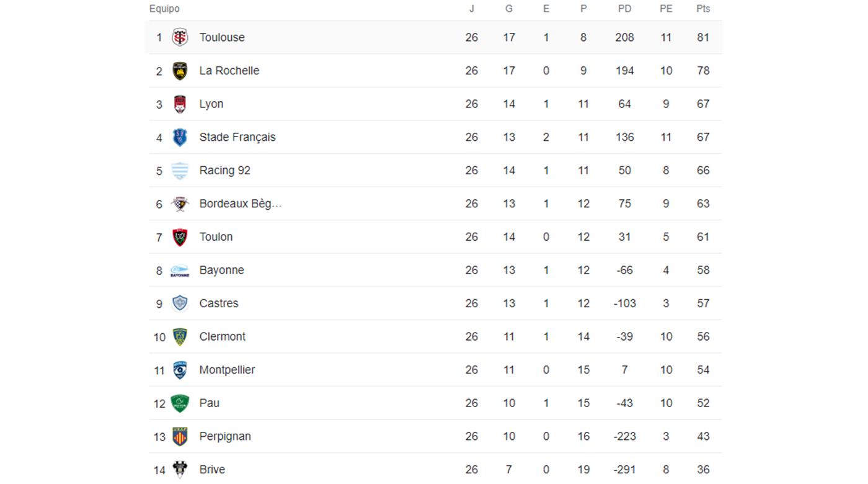868x484 pixels.
Task: Click the Bordeaux Bègles team logo
Action: [x=180, y=204]
